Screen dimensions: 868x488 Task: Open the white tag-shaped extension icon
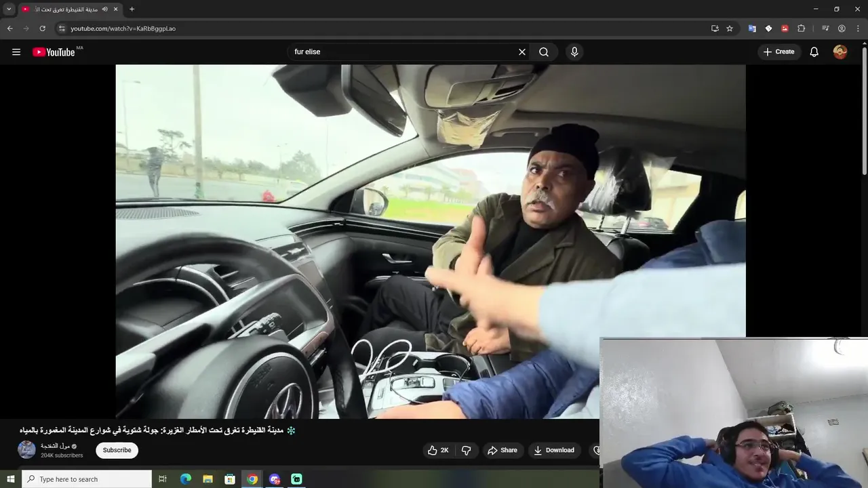(768, 28)
